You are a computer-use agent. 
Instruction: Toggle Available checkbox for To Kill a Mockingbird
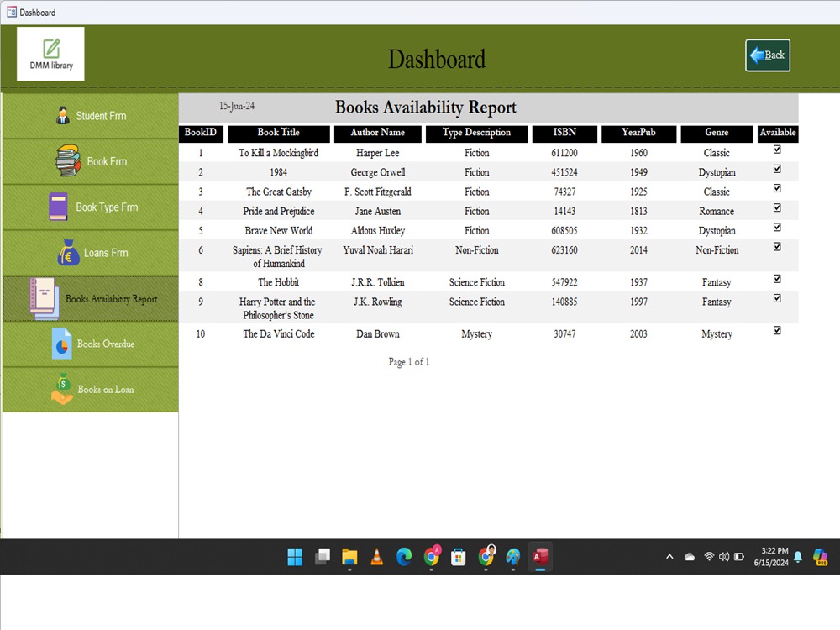(777, 150)
